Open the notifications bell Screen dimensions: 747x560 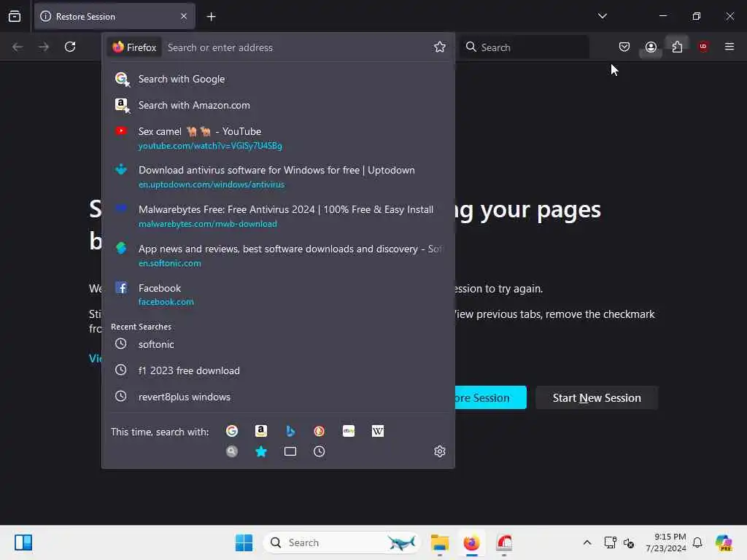[697, 542]
